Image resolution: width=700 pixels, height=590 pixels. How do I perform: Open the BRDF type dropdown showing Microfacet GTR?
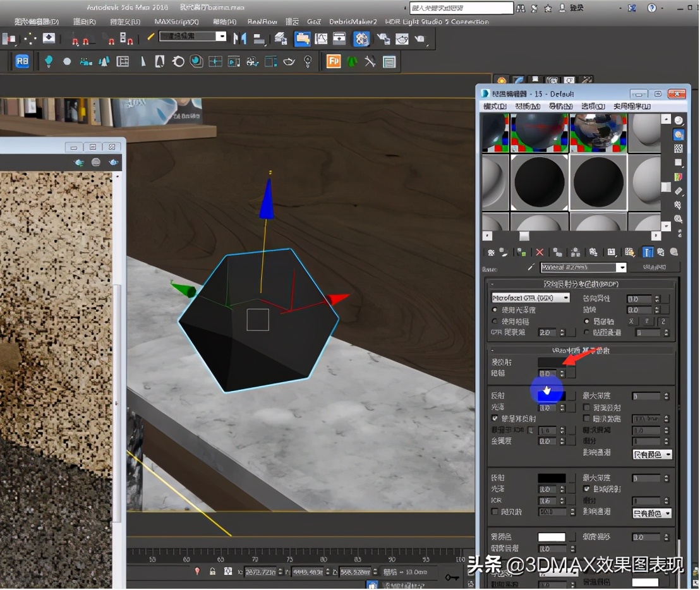click(530, 298)
